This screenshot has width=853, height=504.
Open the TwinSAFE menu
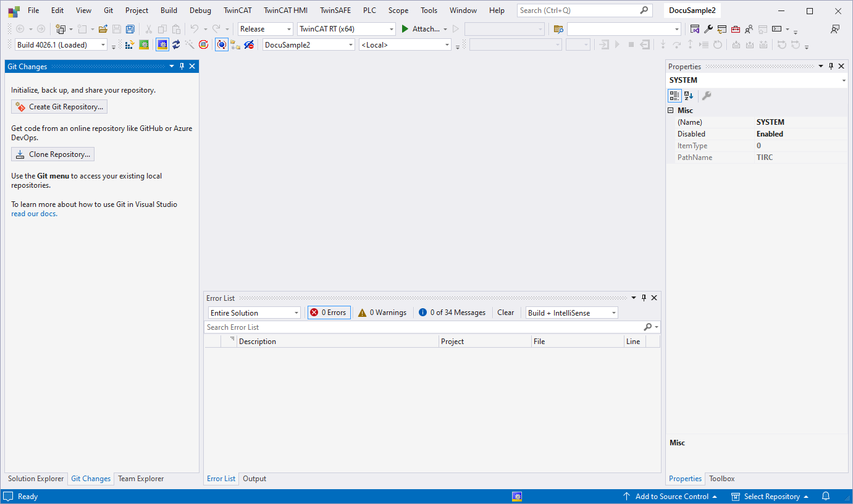point(335,10)
